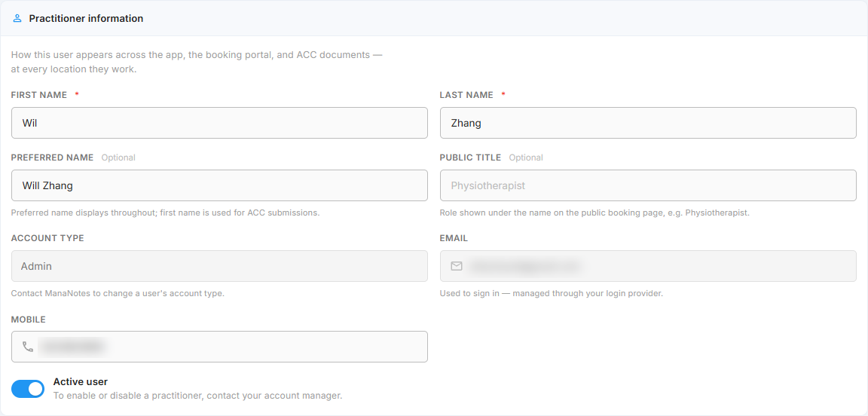Screen dimensions: 868x416
Task: Edit the First Name field containing Wil
Action: tap(219, 123)
